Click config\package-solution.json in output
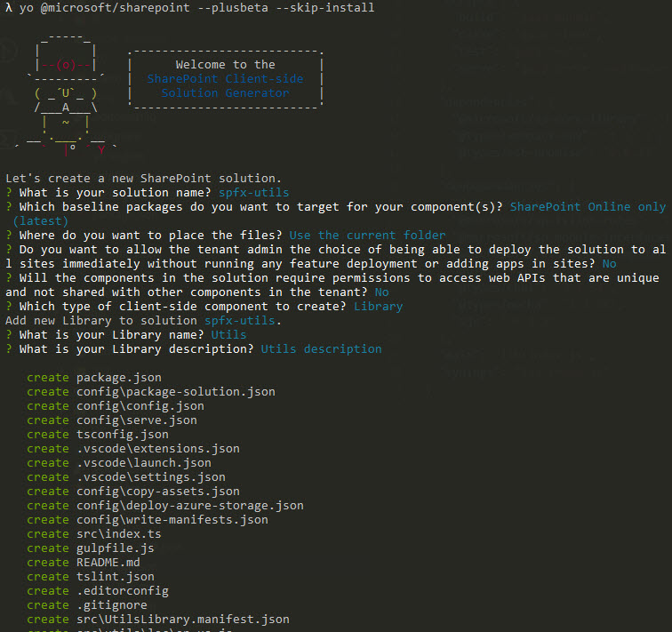Viewport: 672px width, 632px height. pos(175,391)
